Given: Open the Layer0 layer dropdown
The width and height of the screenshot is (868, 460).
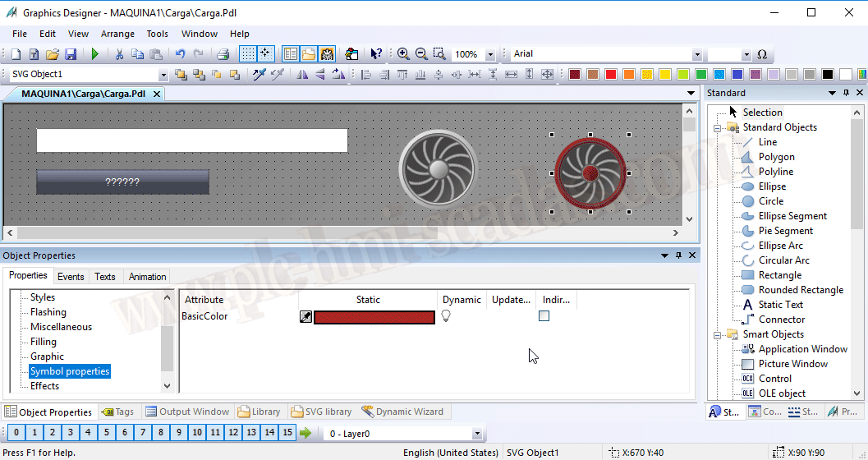Looking at the screenshot, I should 476,434.
